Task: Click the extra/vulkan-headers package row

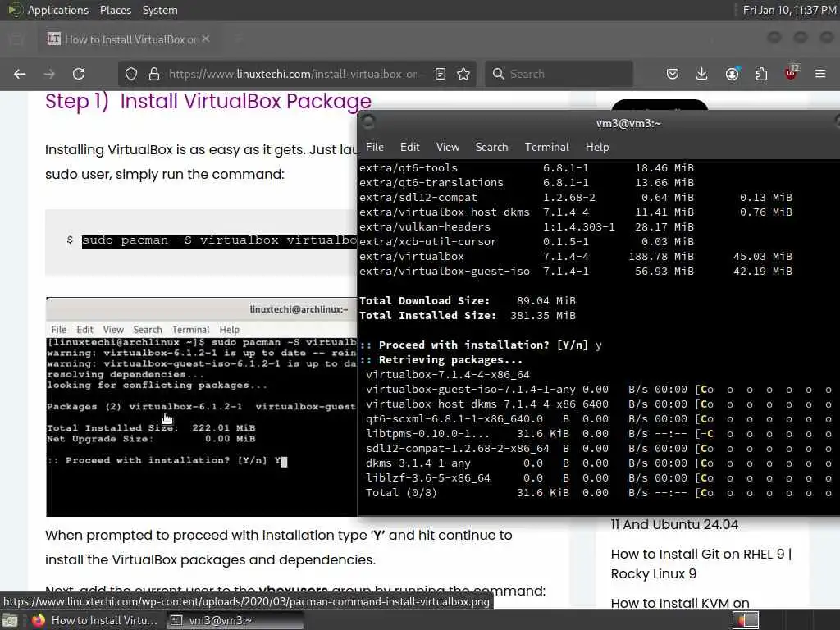Action: click(x=526, y=227)
